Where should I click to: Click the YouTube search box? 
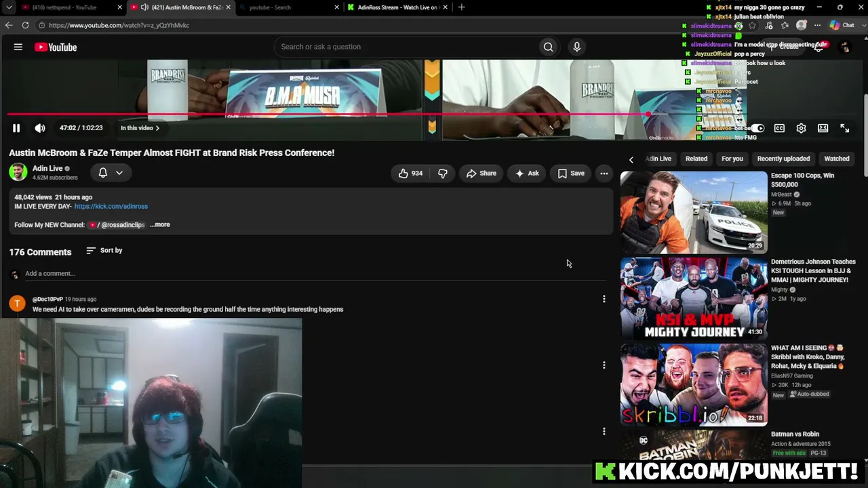(405, 47)
